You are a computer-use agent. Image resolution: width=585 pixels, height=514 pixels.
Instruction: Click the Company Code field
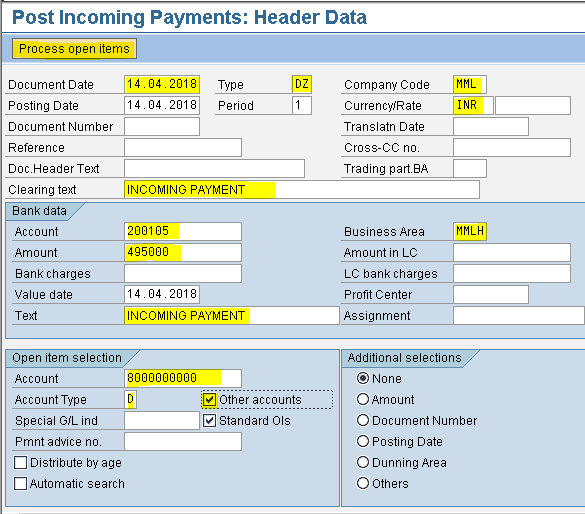click(470, 84)
